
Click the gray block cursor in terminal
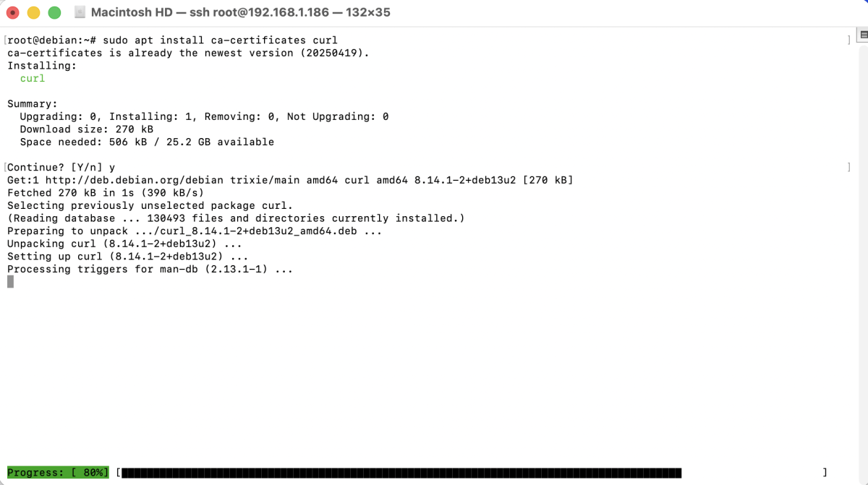point(10,282)
